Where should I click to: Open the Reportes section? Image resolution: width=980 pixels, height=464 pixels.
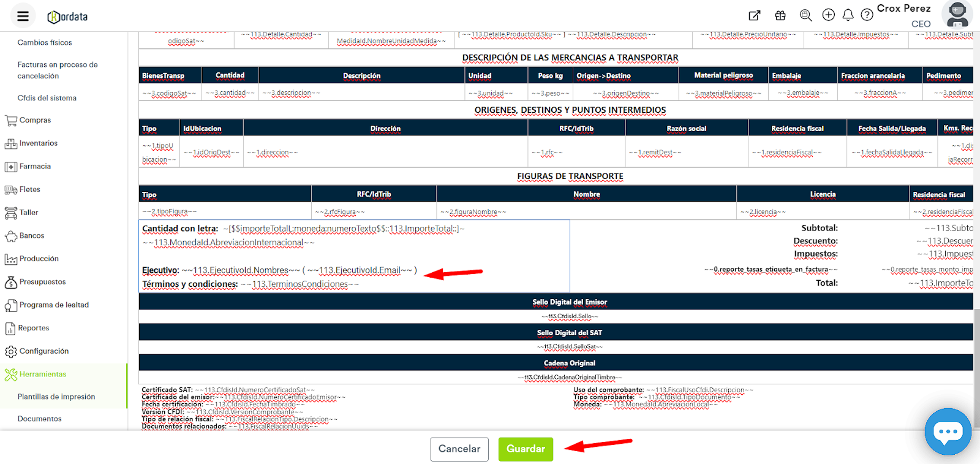tap(34, 328)
